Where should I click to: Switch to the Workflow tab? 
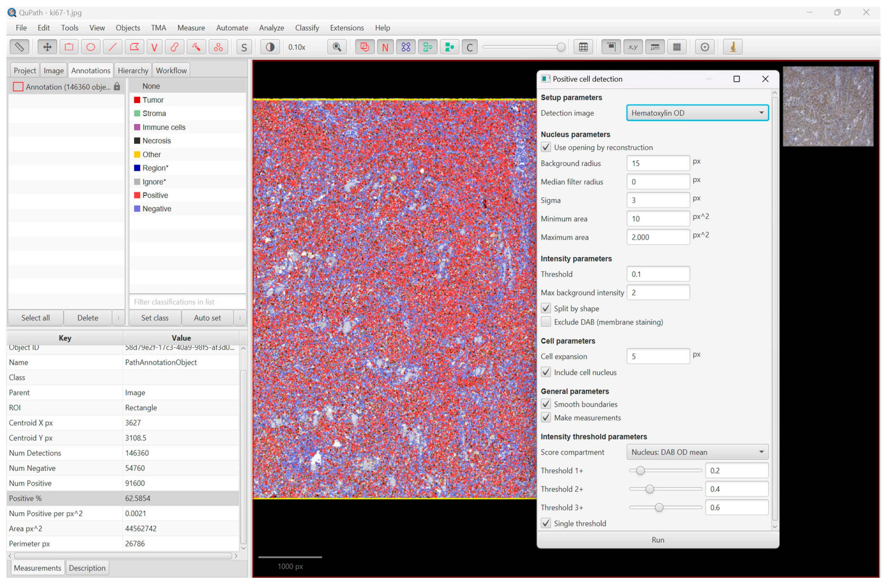pyautogui.click(x=171, y=71)
